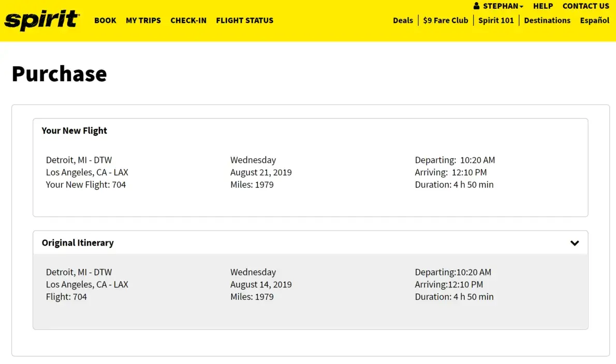This screenshot has width=616, height=364.
Task: Click "Arriving: 12:10 PM" in new flight
Action: click(x=450, y=172)
